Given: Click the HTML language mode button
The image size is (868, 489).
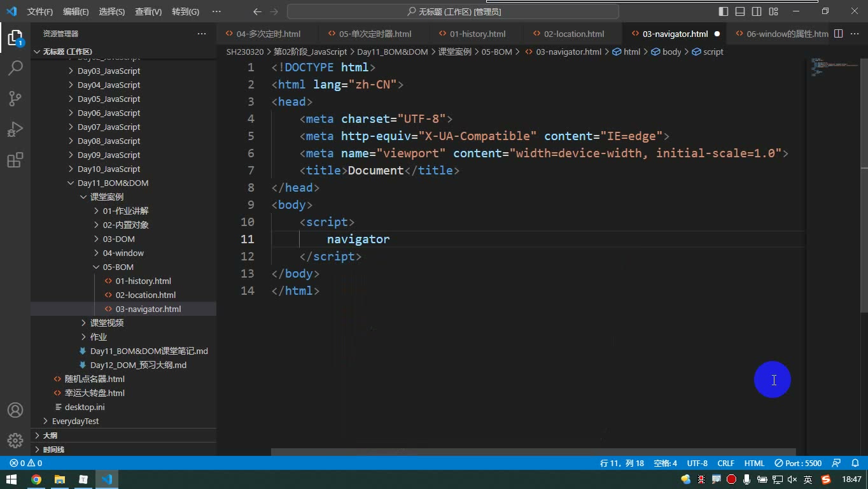Looking at the screenshot, I should 754,463.
